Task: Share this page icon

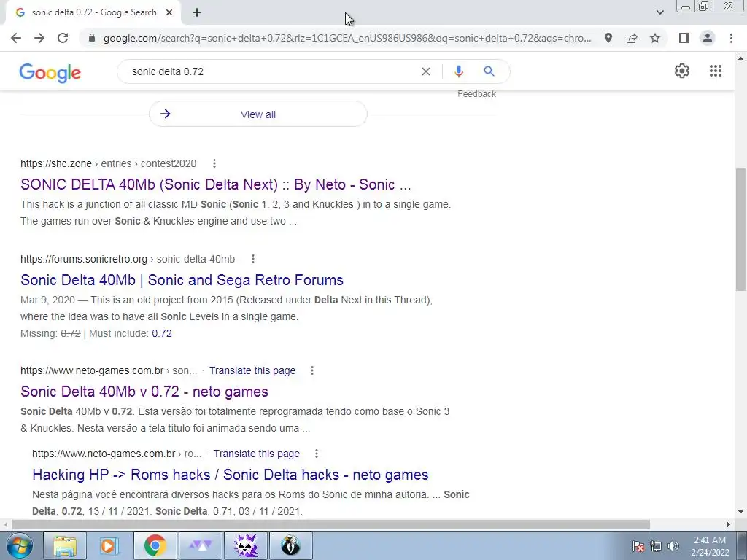Action: [632, 38]
